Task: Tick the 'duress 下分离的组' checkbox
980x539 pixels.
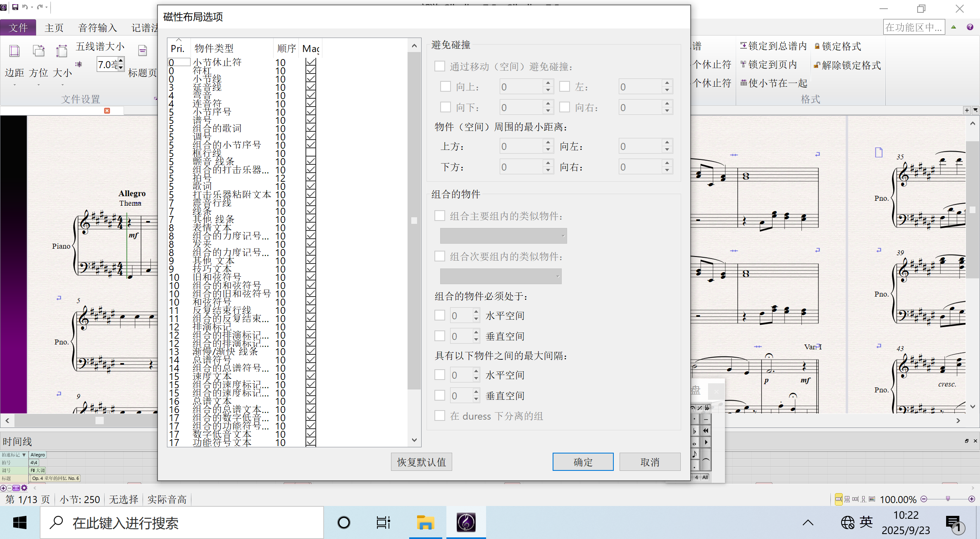Action: [440, 416]
